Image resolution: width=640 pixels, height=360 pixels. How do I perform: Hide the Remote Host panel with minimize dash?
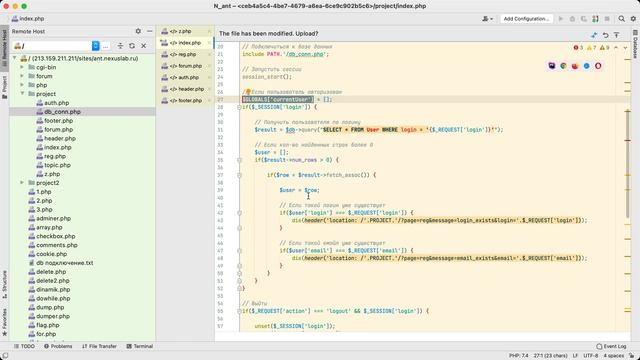150,31
